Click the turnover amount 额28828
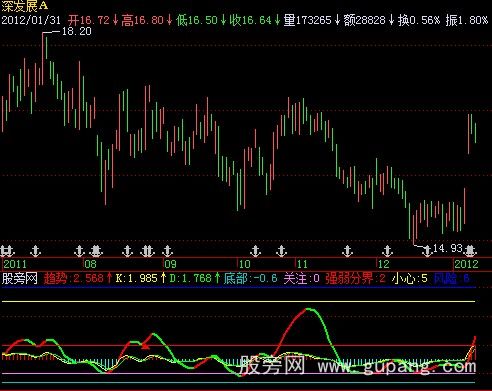The height and width of the screenshot is (391, 492). tap(364, 20)
